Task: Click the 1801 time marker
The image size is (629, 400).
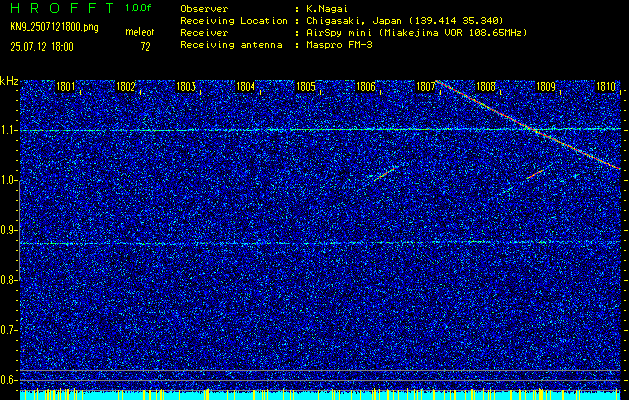Action: click(x=65, y=87)
